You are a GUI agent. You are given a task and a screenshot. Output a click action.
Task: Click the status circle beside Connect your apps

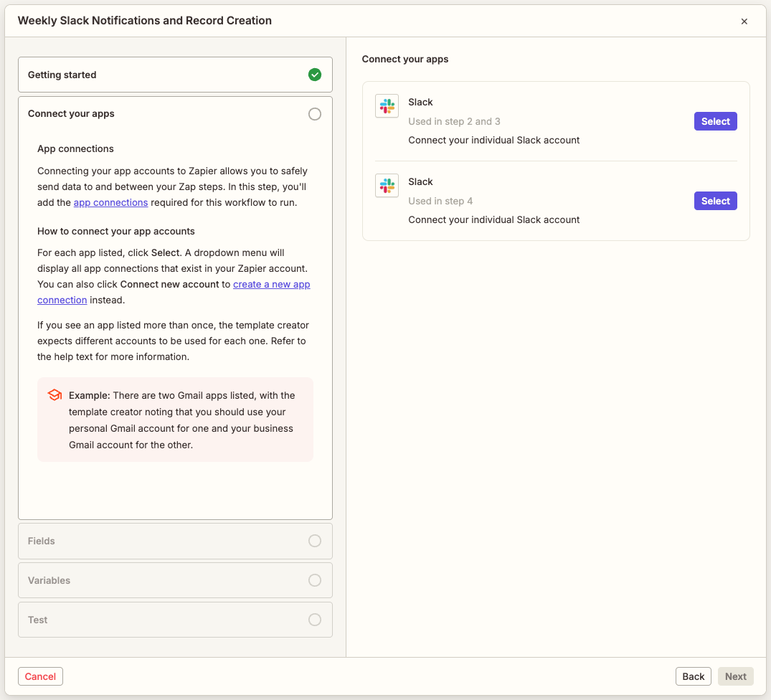click(x=314, y=113)
